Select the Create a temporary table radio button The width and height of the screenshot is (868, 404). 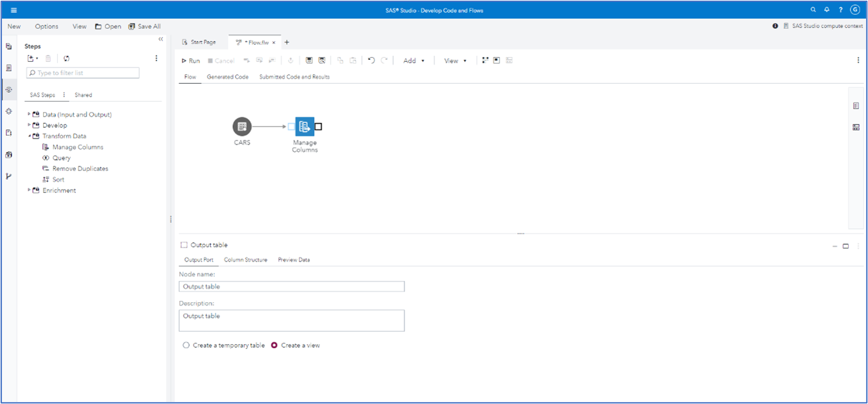coord(186,345)
